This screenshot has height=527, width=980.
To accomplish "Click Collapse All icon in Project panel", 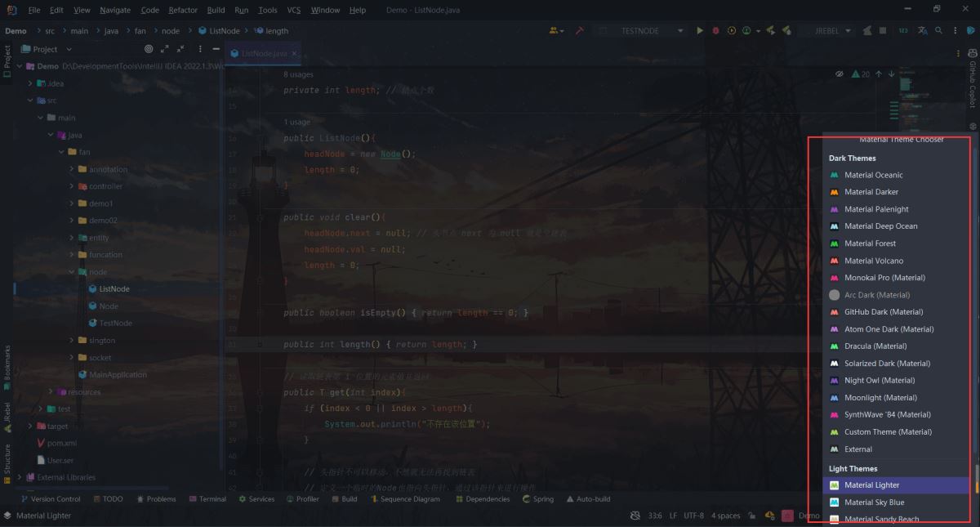I will 182,49.
